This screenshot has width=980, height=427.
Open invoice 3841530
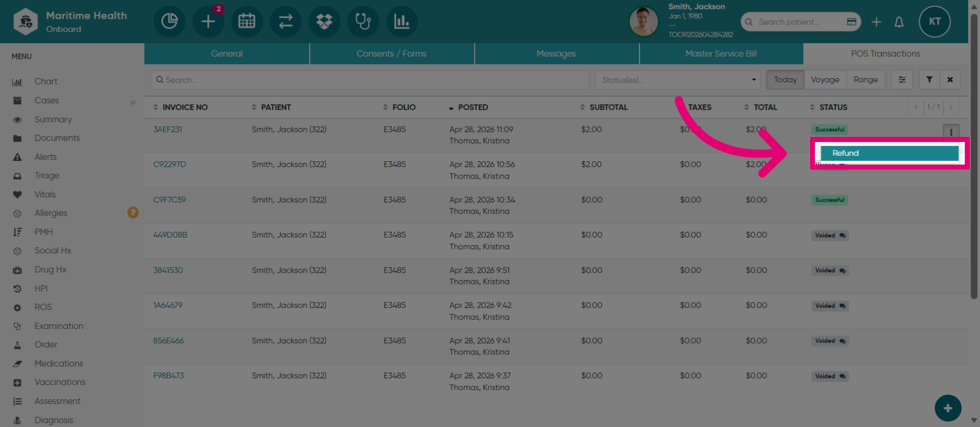coord(168,270)
